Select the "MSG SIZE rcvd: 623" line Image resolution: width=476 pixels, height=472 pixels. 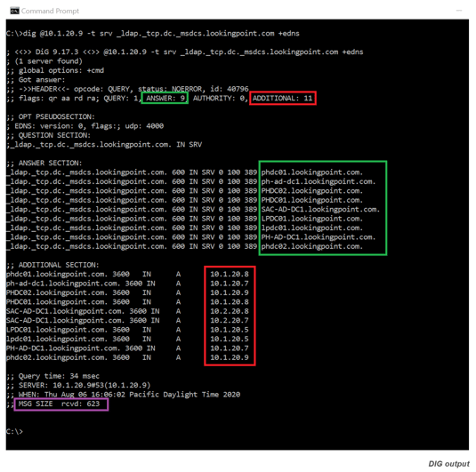tap(59, 404)
